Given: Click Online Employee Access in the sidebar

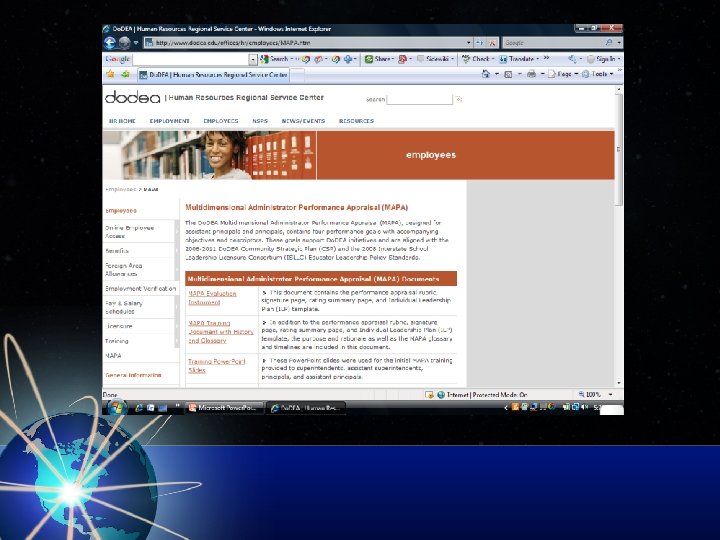Looking at the screenshot, I should click(x=129, y=231).
